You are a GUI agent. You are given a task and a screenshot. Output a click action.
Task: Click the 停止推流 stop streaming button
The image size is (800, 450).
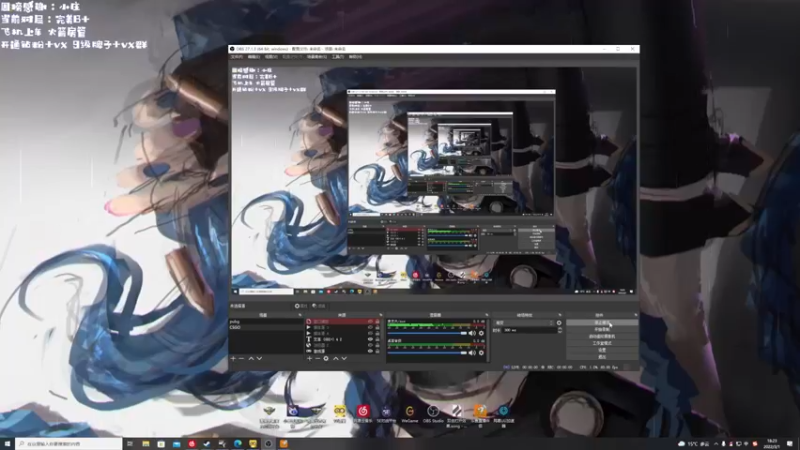[x=602, y=323]
